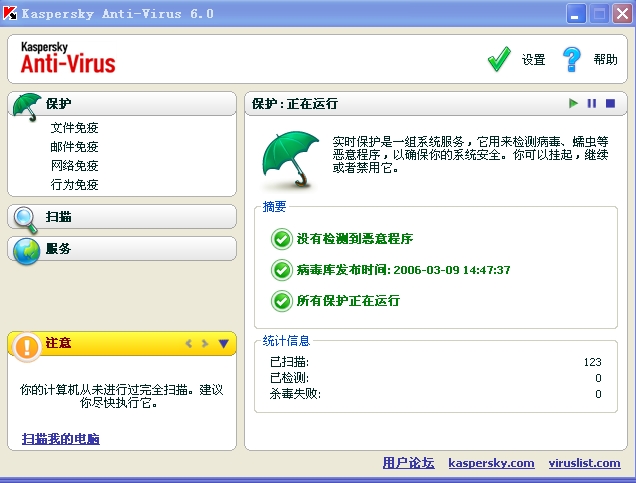Click the 没有检测到恶意程序 status text
This screenshot has width=636, height=483.
click(x=355, y=238)
